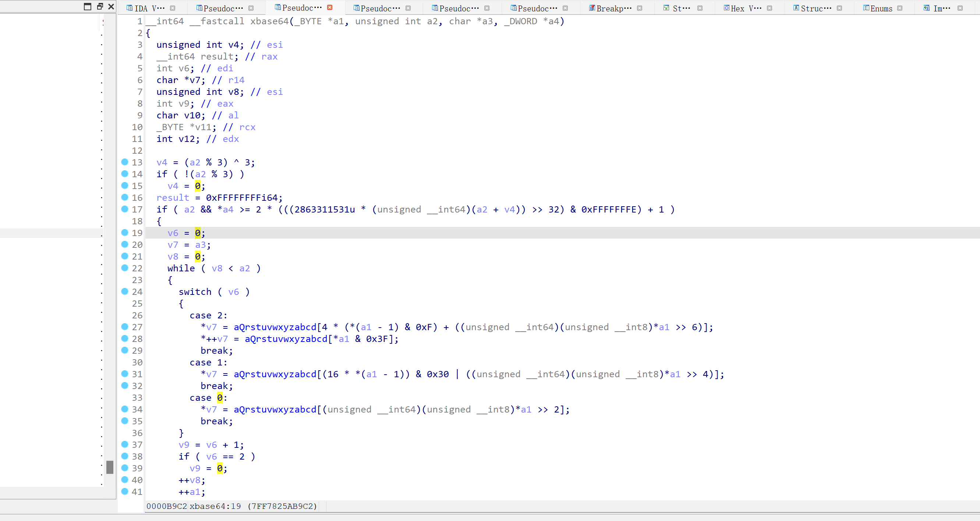The width and height of the screenshot is (980, 521).
Task: Toggle breakpoint dot at line 27
Action: (124, 327)
